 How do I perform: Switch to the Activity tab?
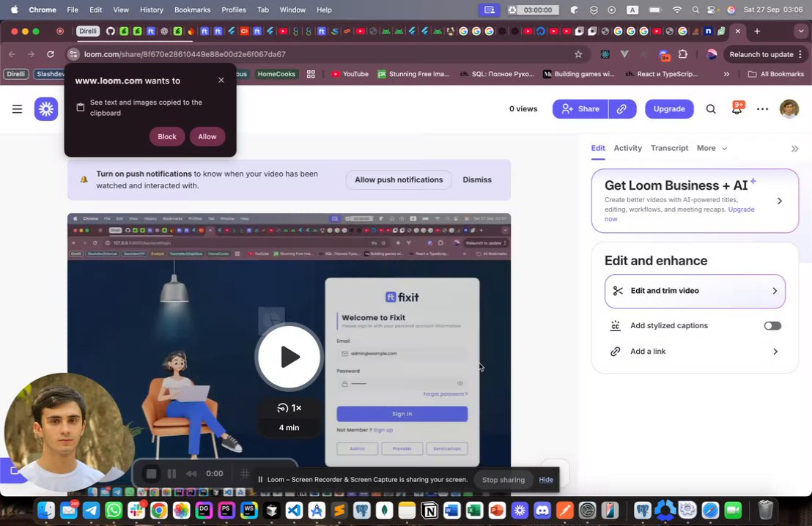(627, 148)
